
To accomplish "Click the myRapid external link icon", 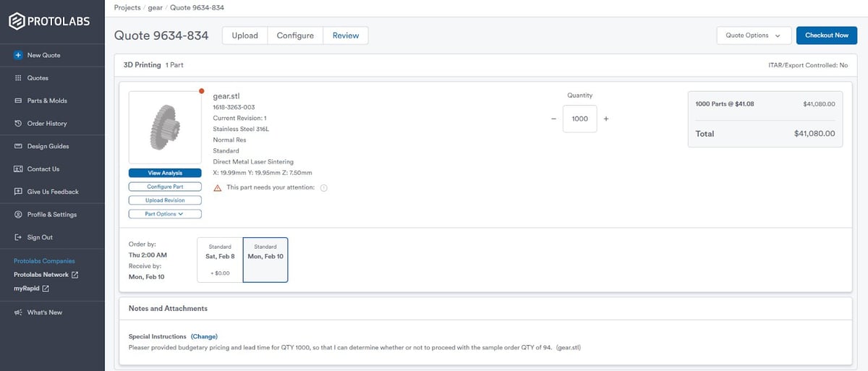I will point(46,289).
